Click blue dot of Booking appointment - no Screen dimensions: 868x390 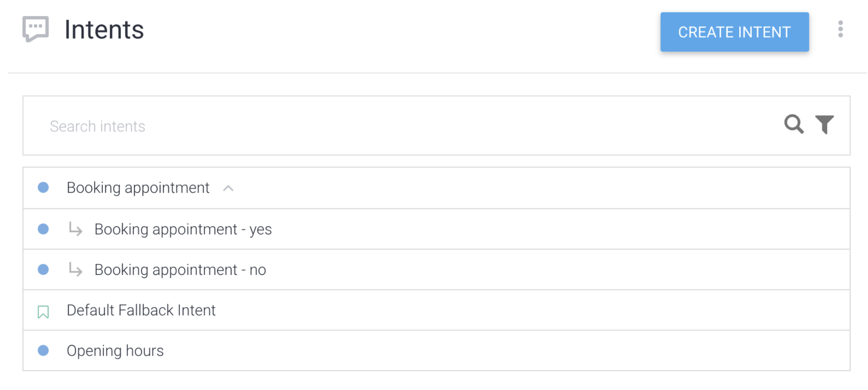pos(43,269)
